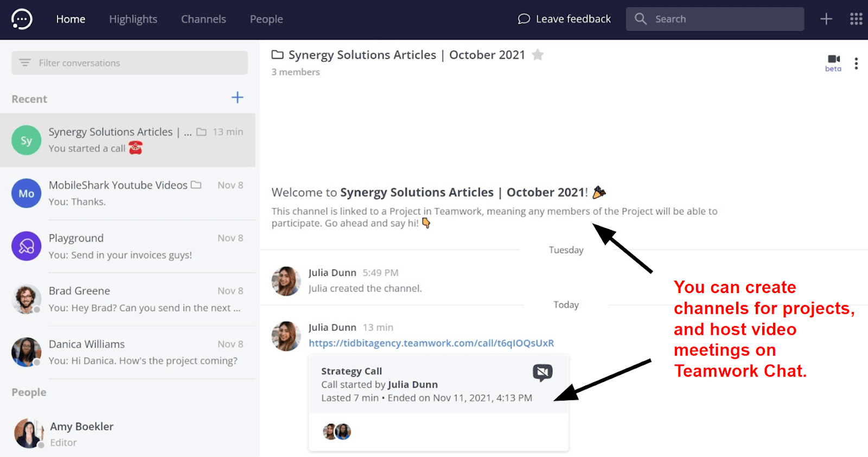Open Synergy Solutions Articles conversation
This screenshot has height=457, width=868.
(x=127, y=140)
